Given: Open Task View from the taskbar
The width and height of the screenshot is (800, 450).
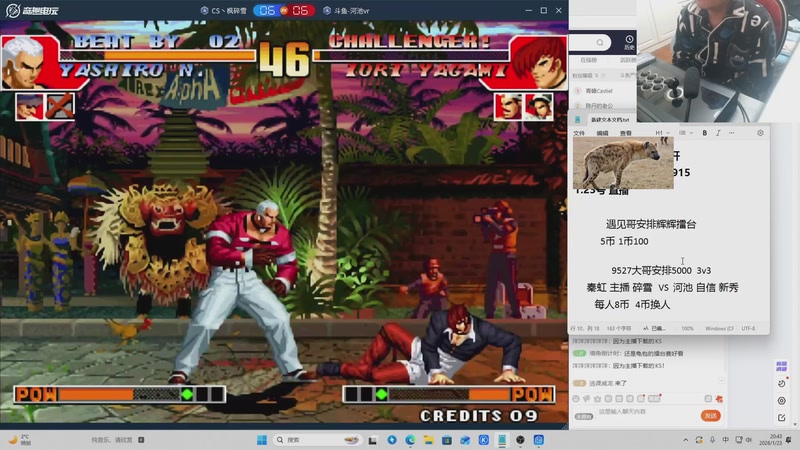Looking at the screenshot, I should pyautogui.click(x=373, y=440).
